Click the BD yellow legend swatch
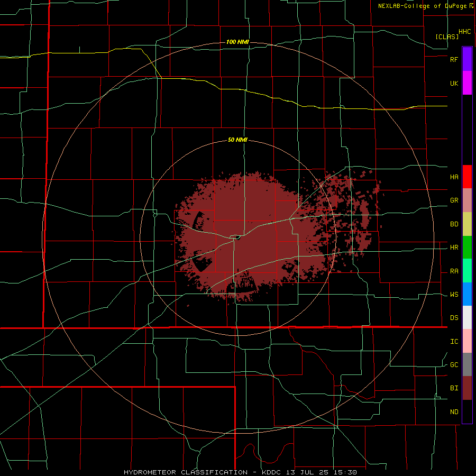 (467, 224)
